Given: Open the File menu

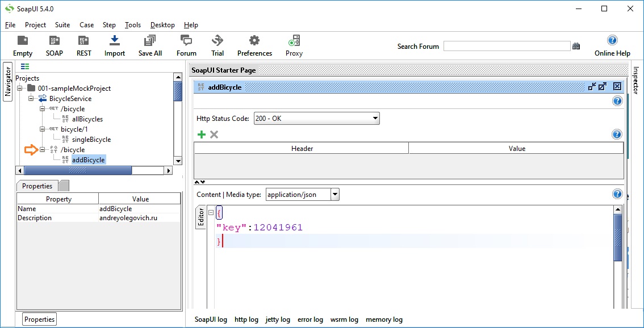Looking at the screenshot, I should [x=10, y=25].
